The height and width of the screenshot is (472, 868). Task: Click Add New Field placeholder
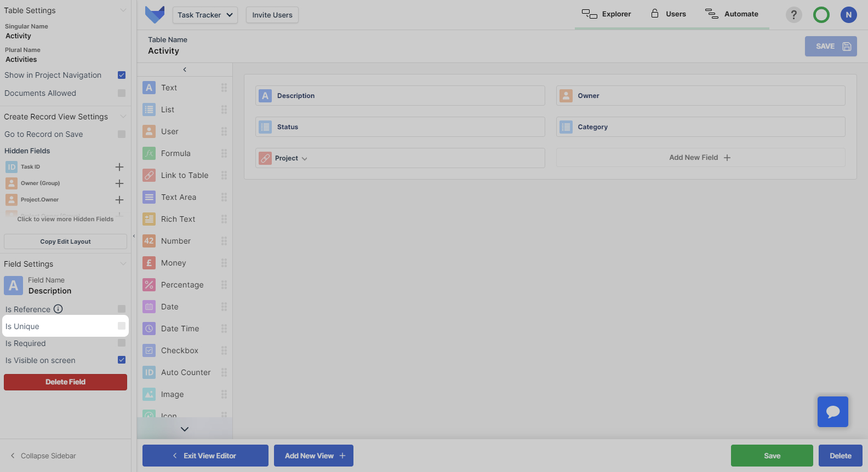coord(700,158)
